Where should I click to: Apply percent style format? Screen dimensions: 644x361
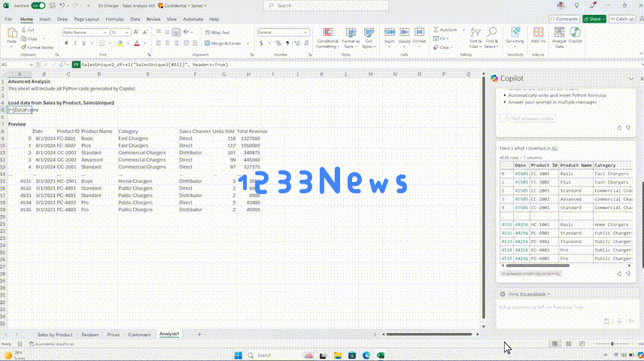point(278,43)
